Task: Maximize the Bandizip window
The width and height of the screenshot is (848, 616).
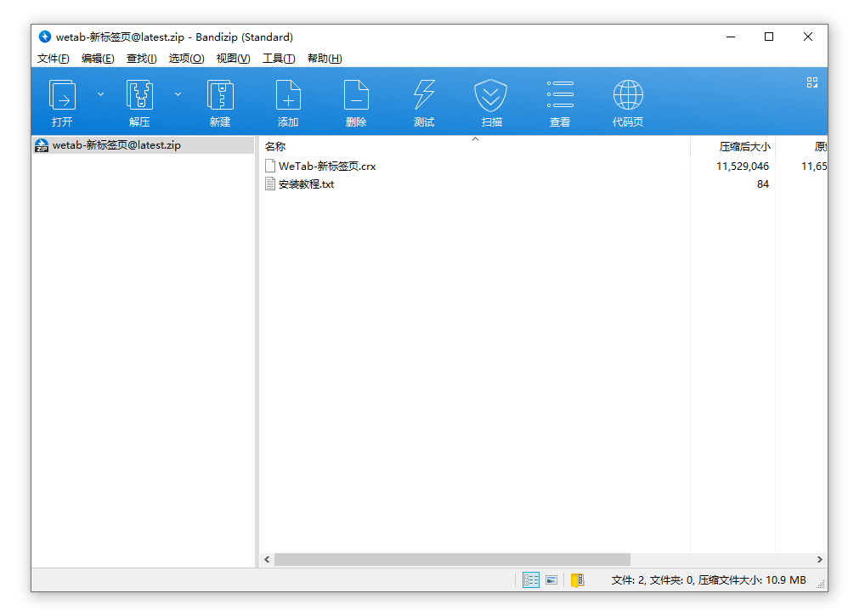Action: [768, 37]
